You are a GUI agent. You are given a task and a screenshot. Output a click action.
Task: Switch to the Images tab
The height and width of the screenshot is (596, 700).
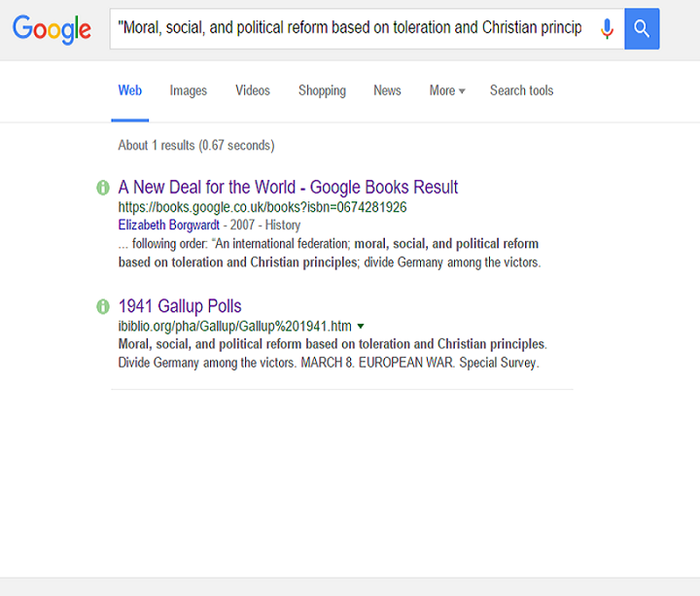tap(188, 90)
